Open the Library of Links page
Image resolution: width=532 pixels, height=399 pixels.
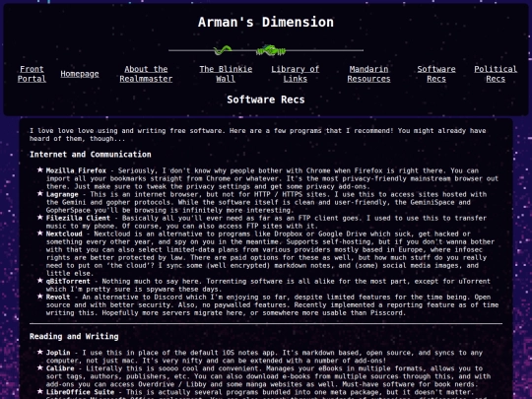click(x=296, y=74)
